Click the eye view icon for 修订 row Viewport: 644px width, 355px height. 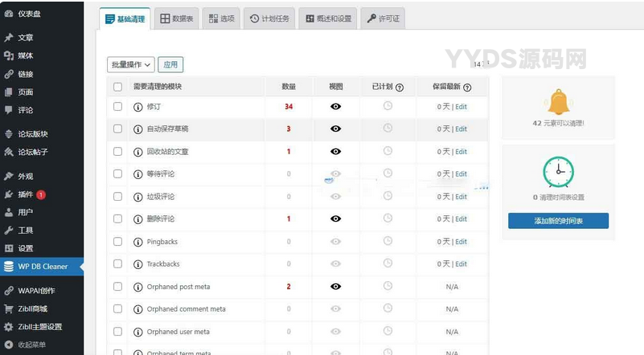pyautogui.click(x=336, y=106)
